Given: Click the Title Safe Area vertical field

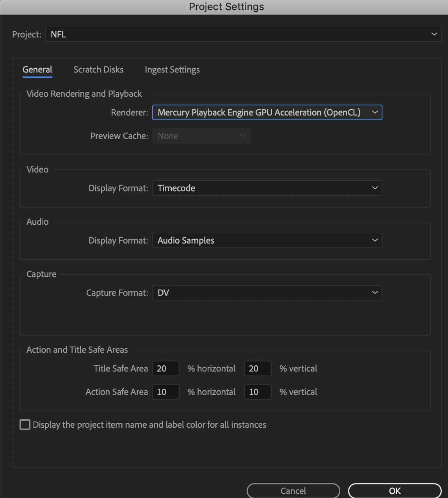Looking at the screenshot, I should (258, 368).
